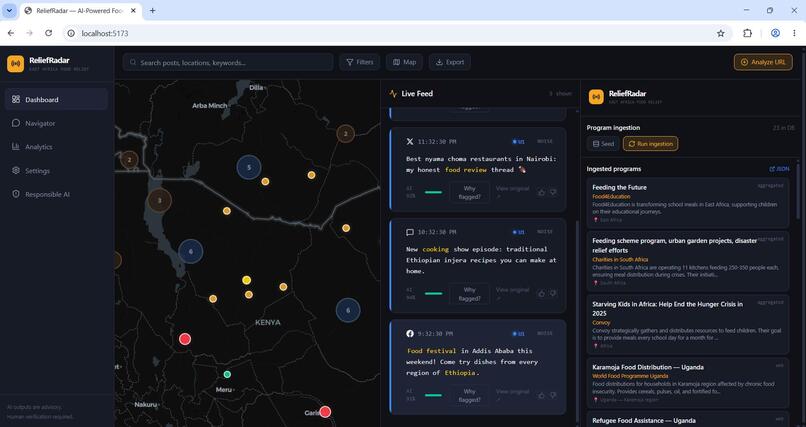Click the Seed button
This screenshot has width=806, height=427.
click(603, 144)
